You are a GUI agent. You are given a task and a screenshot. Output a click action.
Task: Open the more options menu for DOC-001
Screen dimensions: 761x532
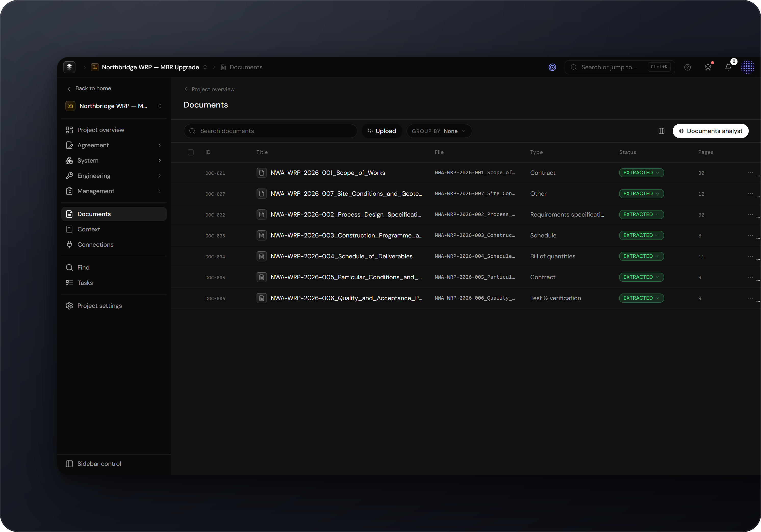750,173
